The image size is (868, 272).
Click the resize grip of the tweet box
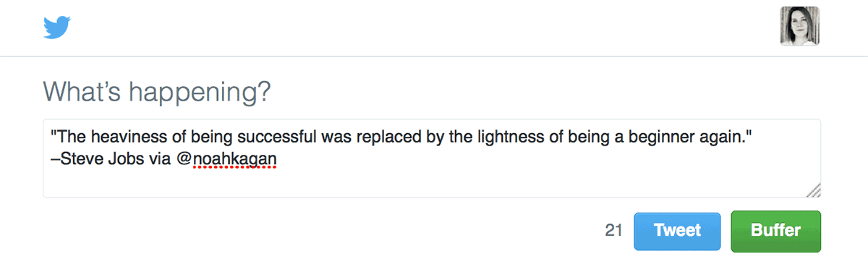[813, 190]
